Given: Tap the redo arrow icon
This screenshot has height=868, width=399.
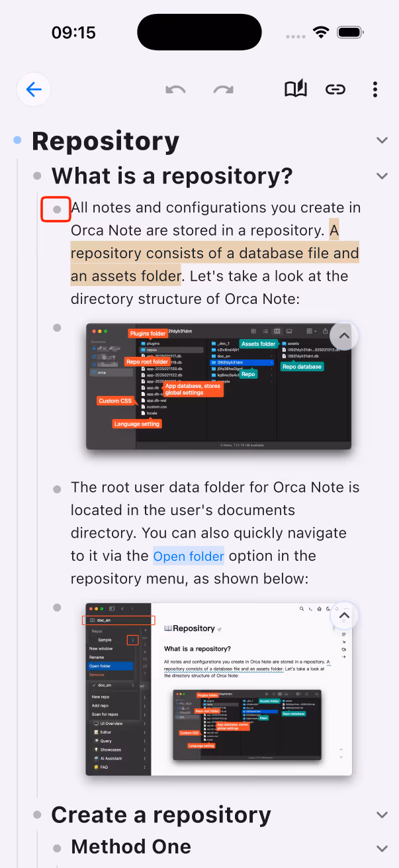Looking at the screenshot, I should tap(224, 89).
